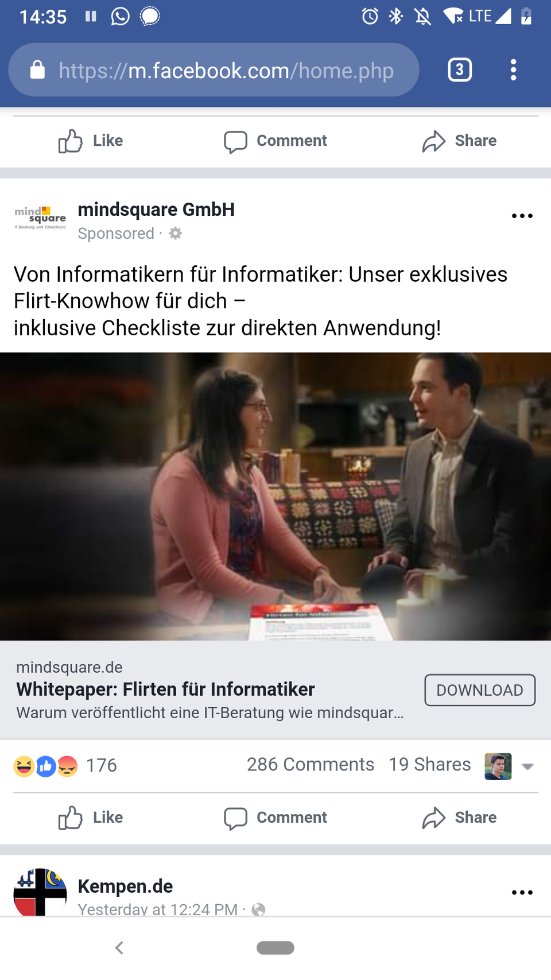The height and width of the screenshot is (980, 551).
Task: Open Kempen.de post options ellipsis menu
Action: tap(522, 892)
